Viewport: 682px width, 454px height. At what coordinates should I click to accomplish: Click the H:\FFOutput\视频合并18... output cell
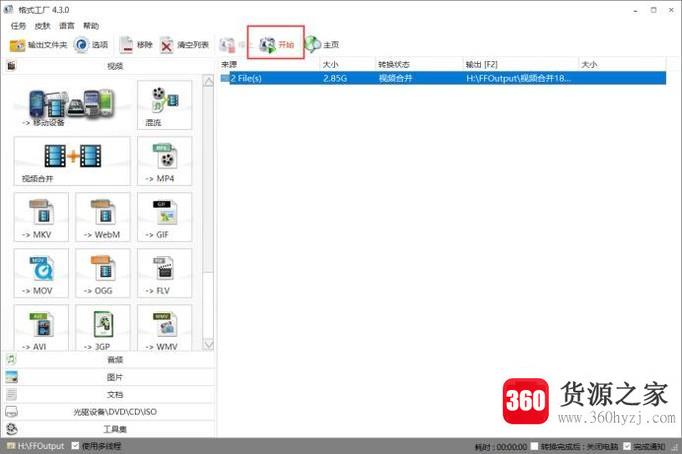[x=518, y=78]
